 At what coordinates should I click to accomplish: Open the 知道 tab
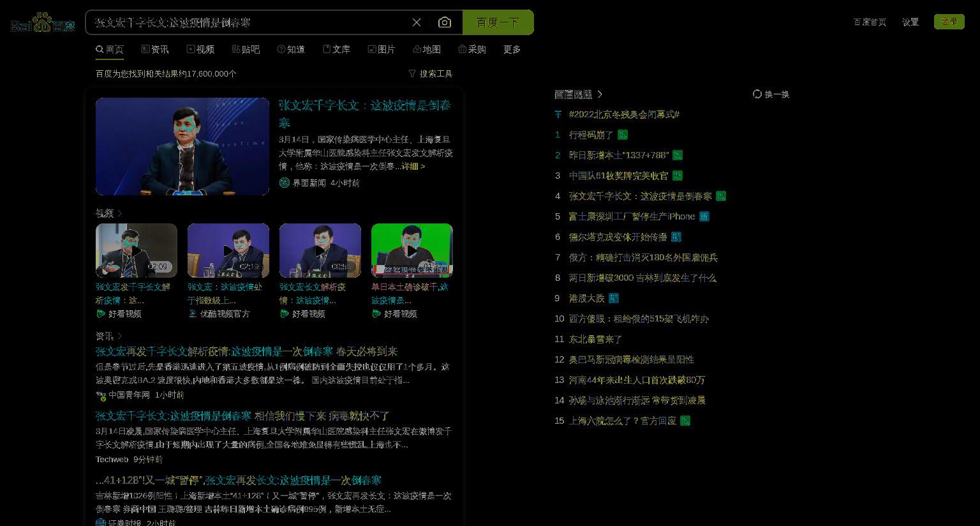[x=291, y=49]
